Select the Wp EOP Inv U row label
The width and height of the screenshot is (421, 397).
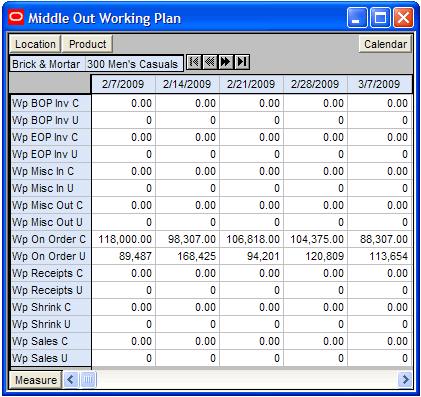(x=51, y=154)
